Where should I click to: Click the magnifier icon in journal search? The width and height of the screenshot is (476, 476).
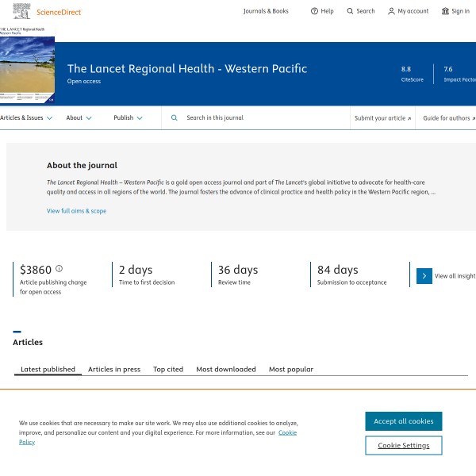point(175,117)
